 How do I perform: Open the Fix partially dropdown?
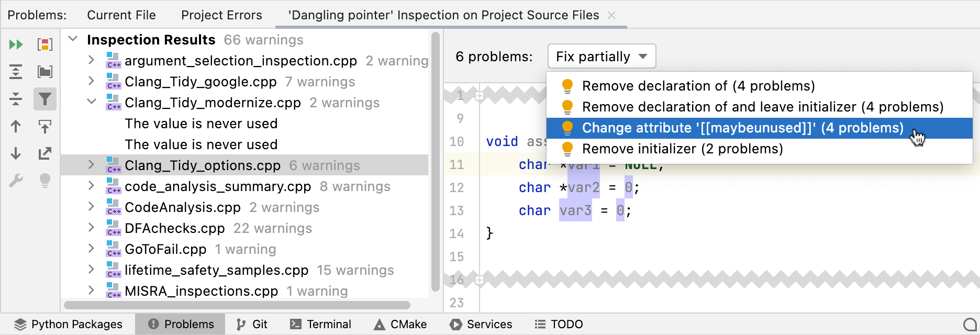[x=602, y=57]
